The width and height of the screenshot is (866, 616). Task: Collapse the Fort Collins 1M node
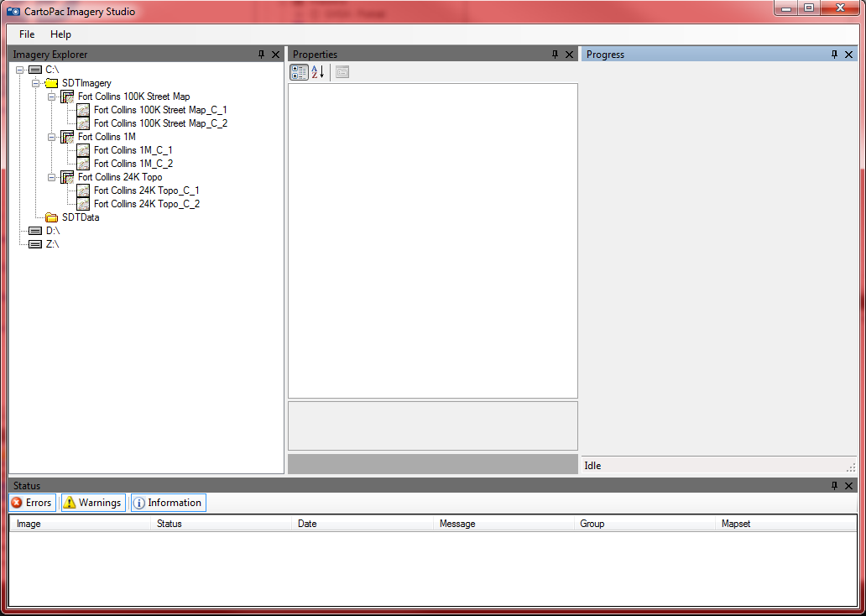click(52, 137)
